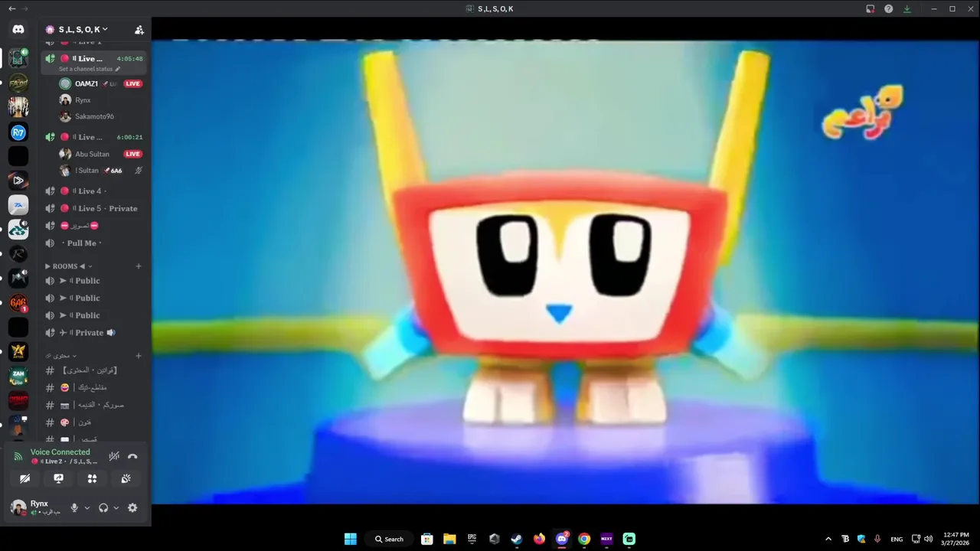Join the Live 5 · Private voice channel

point(93,208)
